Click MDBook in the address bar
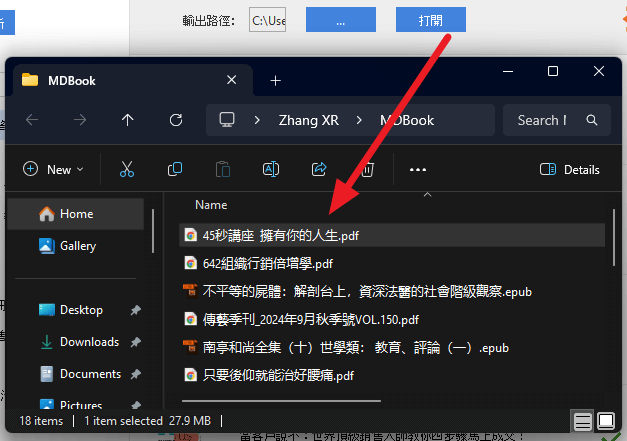The image size is (627, 441). click(407, 120)
